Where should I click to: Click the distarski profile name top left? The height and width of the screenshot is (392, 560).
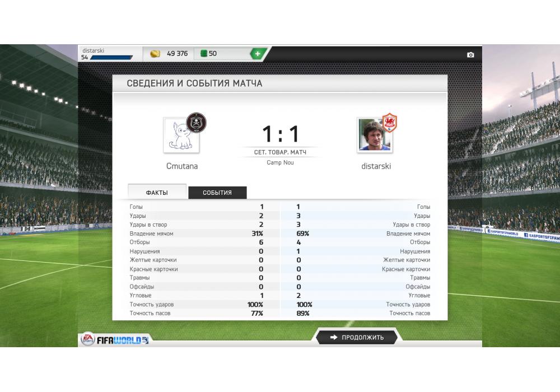tap(93, 51)
